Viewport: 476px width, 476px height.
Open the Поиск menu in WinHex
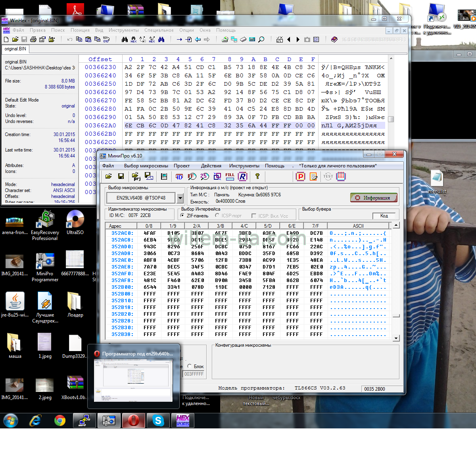tap(58, 30)
